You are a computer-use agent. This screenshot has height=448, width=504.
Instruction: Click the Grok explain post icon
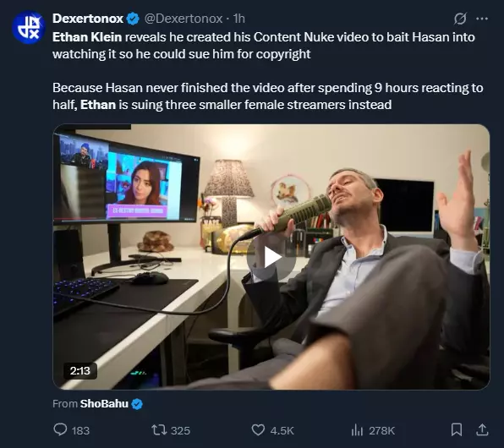[x=460, y=19]
